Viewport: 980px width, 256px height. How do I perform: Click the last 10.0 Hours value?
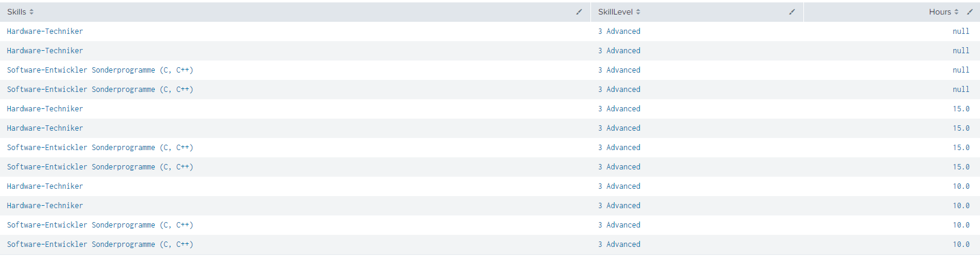coord(961,245)
